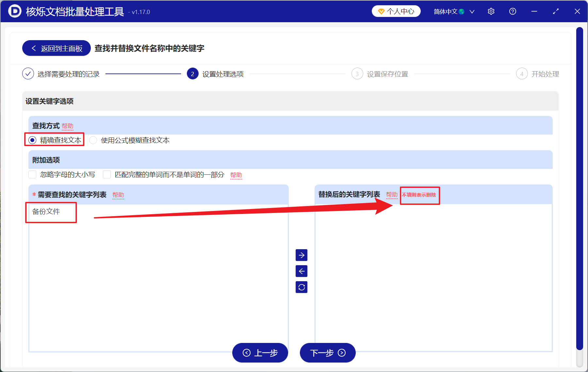Click the globe icon beside 简体中文
Viewport: 588px width, 372px height.
tap(462, 11)
